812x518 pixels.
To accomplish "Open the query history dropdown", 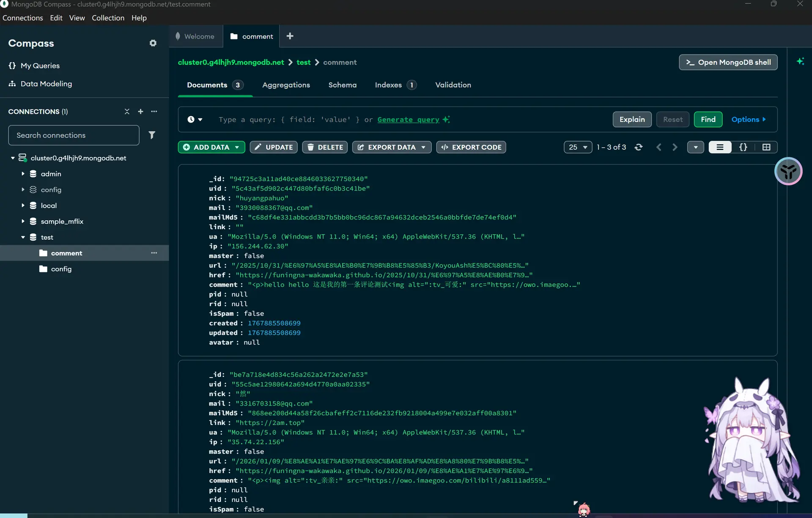I will 195,120.
